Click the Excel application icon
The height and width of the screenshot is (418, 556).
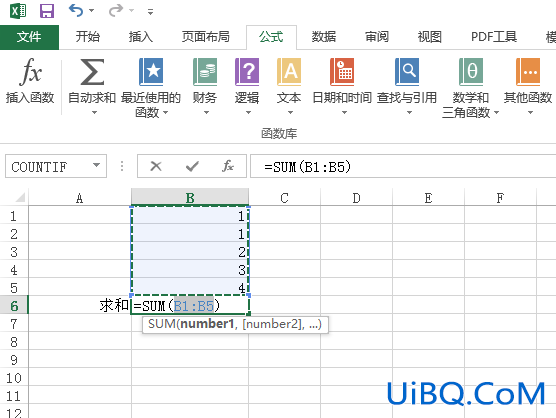pyautogui.click(x=18, y=11)
